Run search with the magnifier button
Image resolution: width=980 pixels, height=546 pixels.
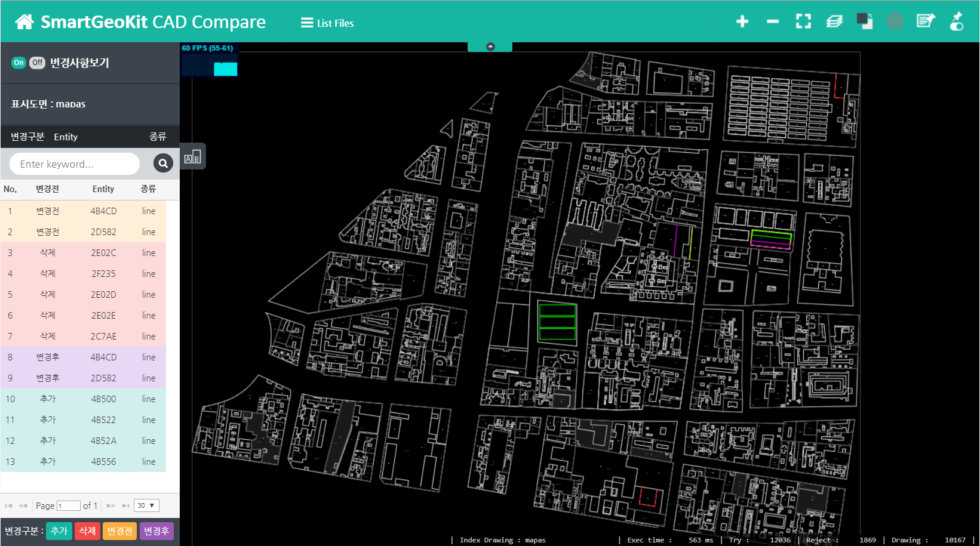click(163, 164)
